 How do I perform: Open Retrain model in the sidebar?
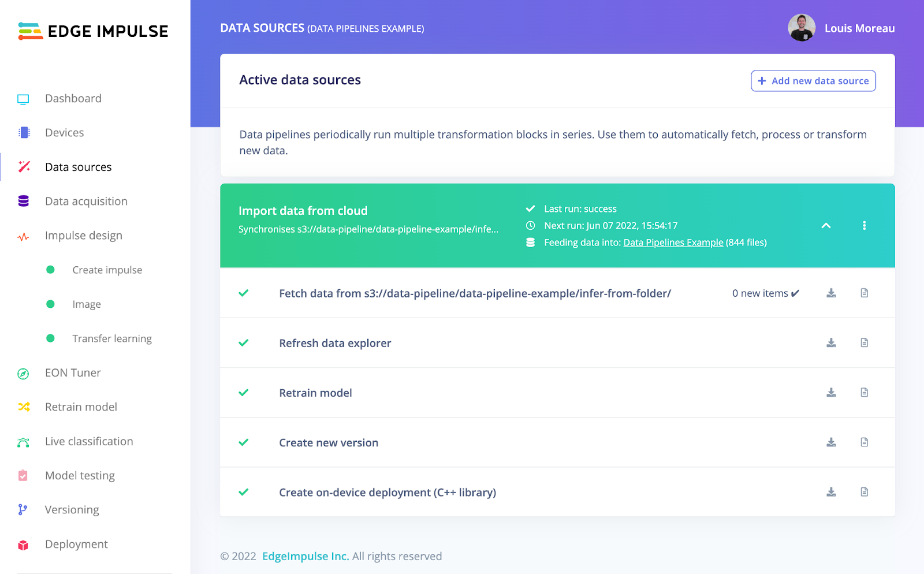tap(81, 407)
